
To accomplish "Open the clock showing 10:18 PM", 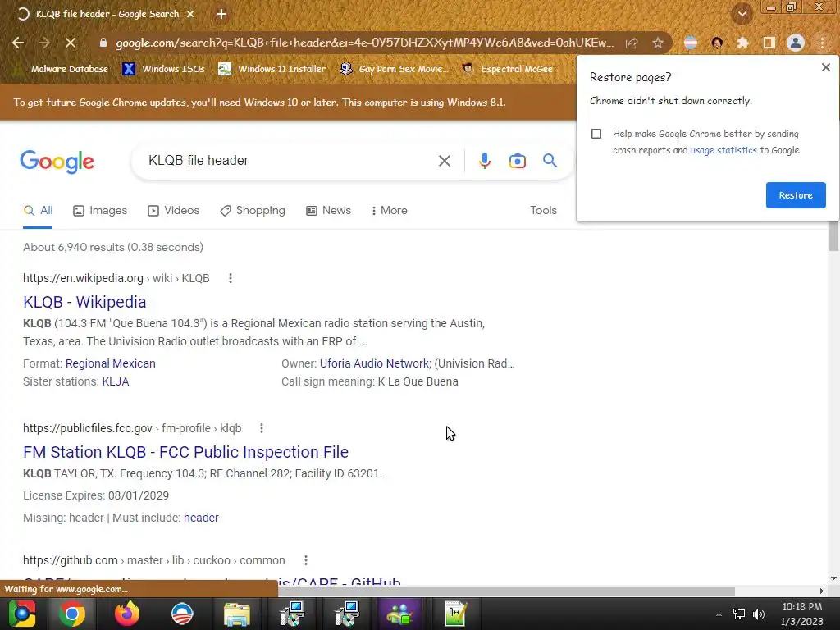I will click(802, 614).
